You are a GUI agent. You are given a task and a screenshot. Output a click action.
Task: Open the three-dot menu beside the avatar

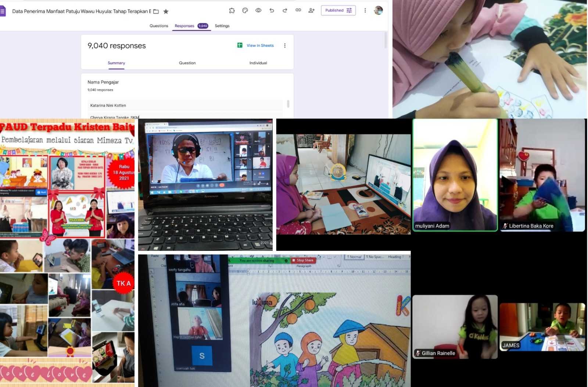pos(365,11)
